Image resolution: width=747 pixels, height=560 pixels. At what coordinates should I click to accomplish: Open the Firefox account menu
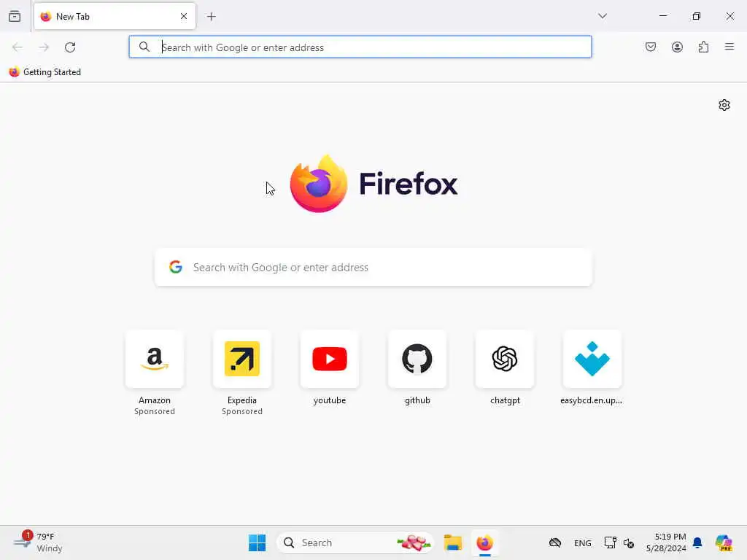pyautogui.click(x=677, y=47)
